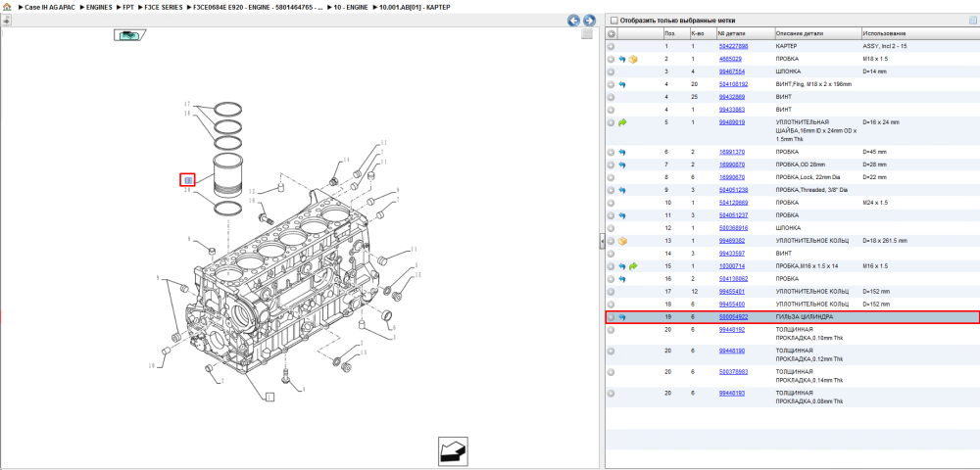Select the highlighted callout 19 on the diagram

point(187,180)
